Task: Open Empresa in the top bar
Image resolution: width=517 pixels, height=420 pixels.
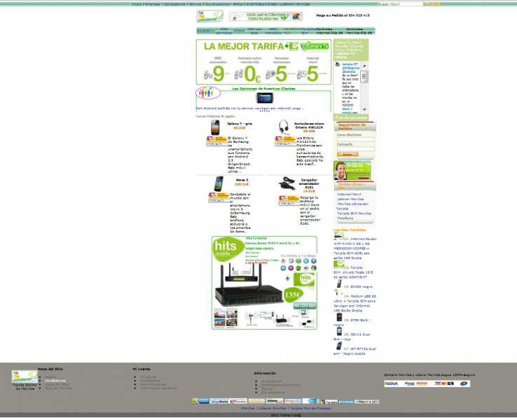Action: (x=152, y=4)
